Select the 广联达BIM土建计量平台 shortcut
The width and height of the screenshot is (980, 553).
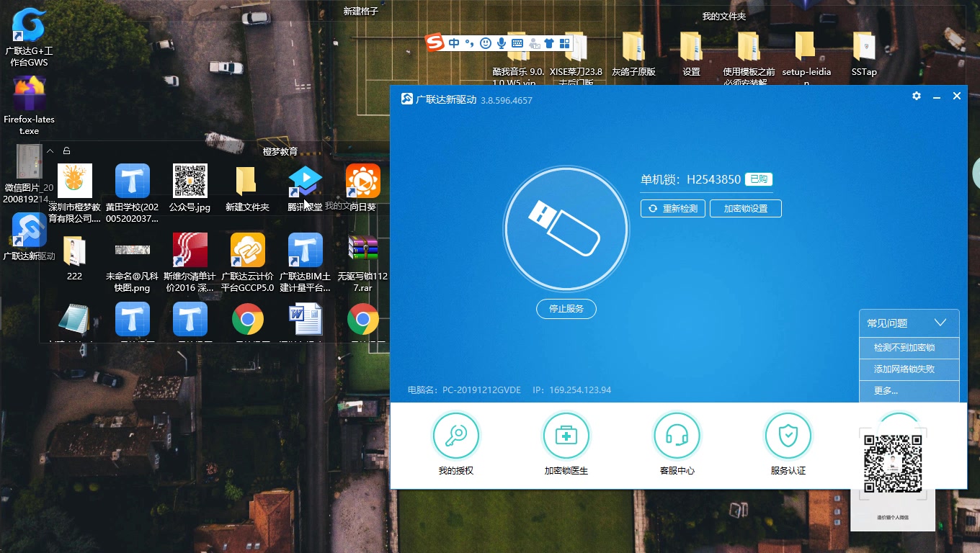tap(305, 262)
